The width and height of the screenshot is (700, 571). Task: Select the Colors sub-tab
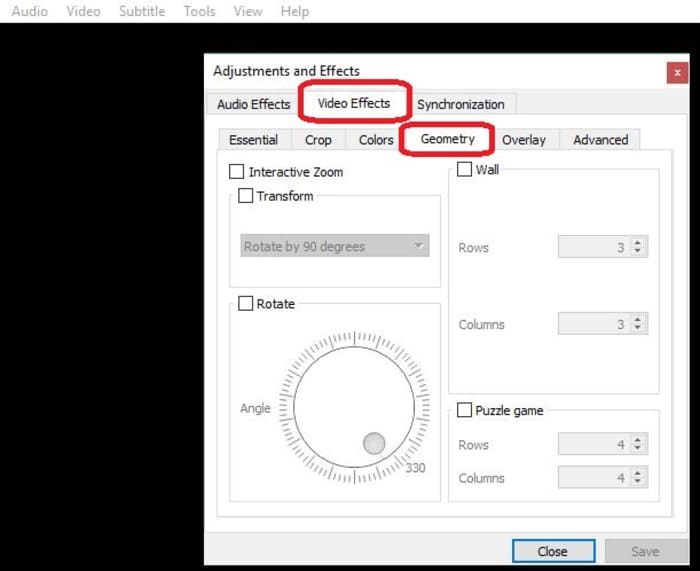[376, 140]
